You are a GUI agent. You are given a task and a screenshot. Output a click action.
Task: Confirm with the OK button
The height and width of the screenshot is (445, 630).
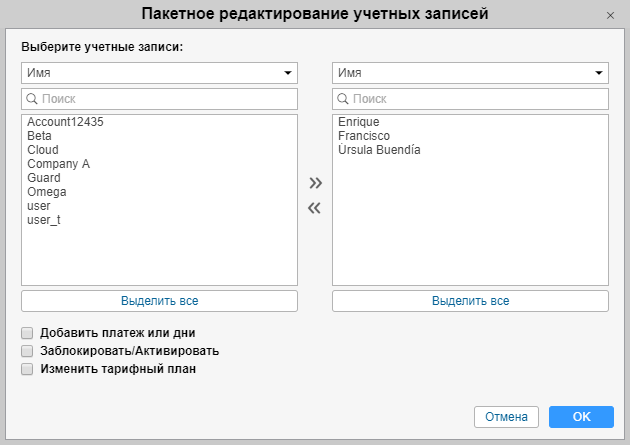tap(581, 416)
